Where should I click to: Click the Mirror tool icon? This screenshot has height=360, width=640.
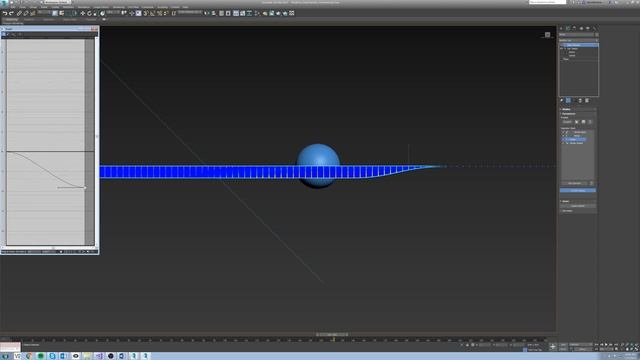pyautogui.click(x=207, y=13)
